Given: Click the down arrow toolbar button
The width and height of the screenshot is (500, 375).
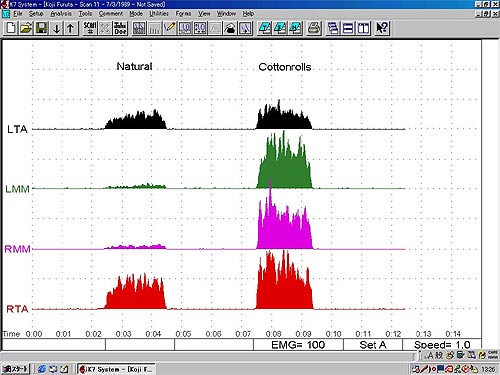Looking at the screenshot, I should click(x=56, y=28).
